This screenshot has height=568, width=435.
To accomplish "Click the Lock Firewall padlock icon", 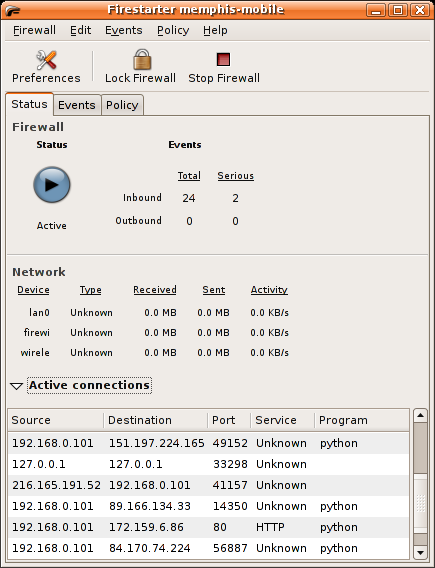I will [142, 59].
